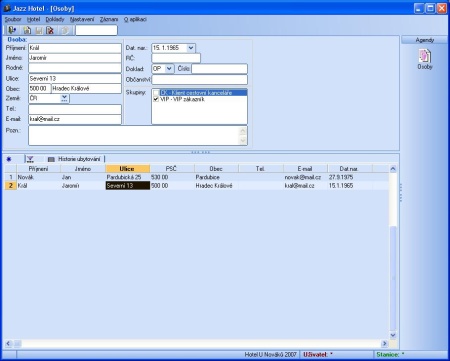Click the Ulice column header
Viewport: 450px width, 361px height.
(x=127, y=169)
